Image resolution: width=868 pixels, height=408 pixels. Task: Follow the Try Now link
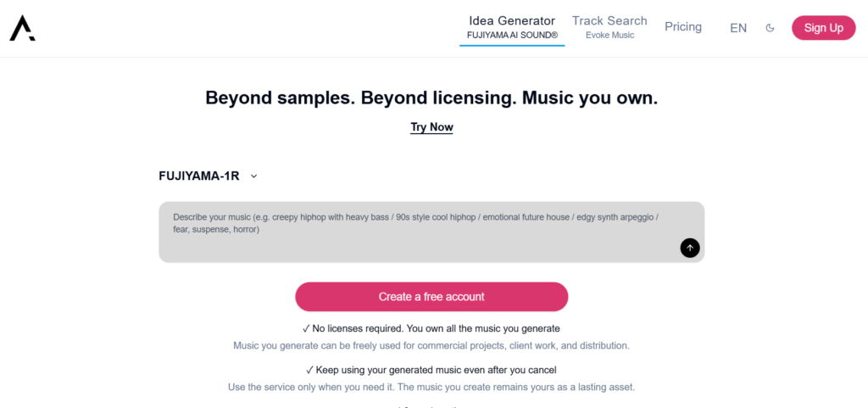tap(431, 127)
